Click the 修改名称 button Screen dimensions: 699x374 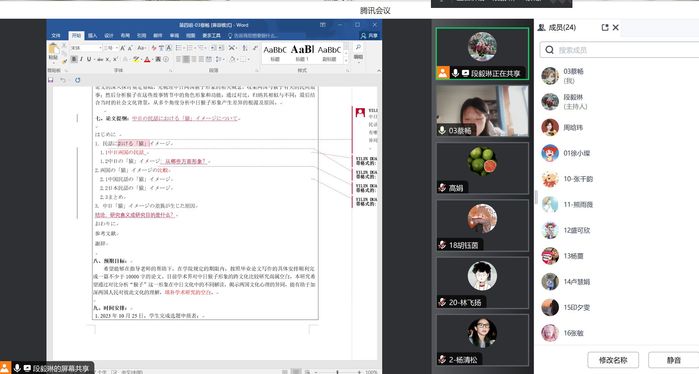coord(613,360)
